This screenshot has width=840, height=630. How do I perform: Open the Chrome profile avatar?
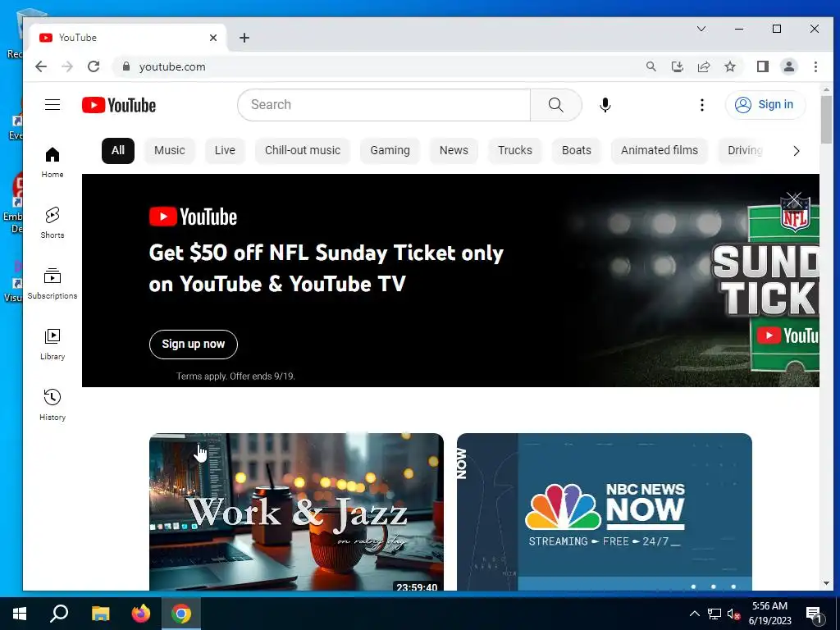tap(789, 66)
